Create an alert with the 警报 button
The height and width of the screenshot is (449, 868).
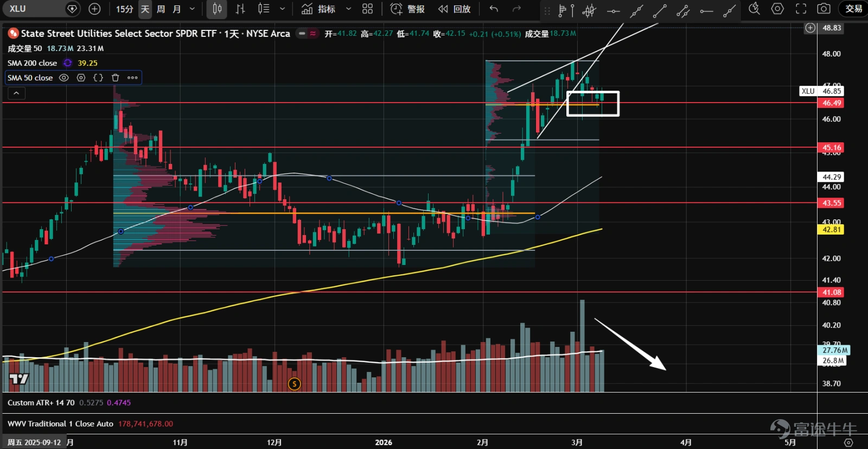[x=407, y=9]
